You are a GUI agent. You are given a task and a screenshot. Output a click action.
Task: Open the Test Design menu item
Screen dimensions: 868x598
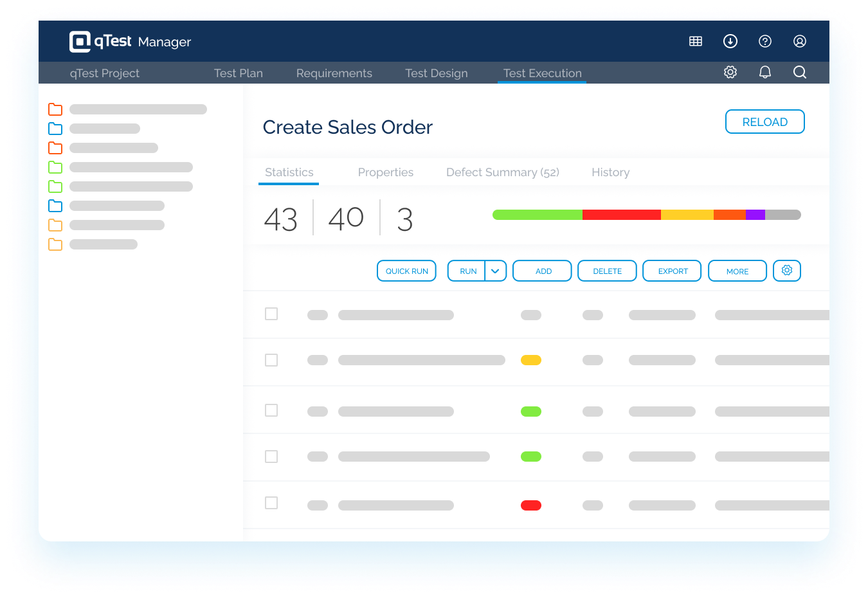[x=437, y=73]
